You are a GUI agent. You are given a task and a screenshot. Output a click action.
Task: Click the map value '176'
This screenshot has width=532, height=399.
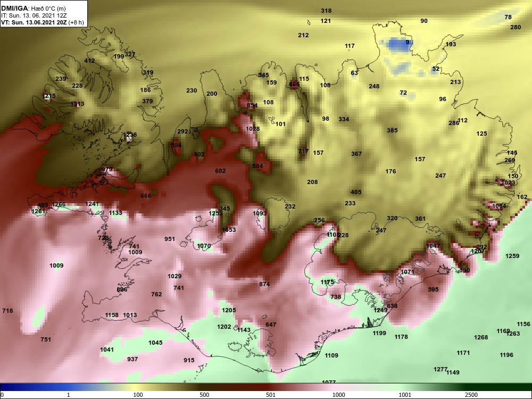coord(390,172)
